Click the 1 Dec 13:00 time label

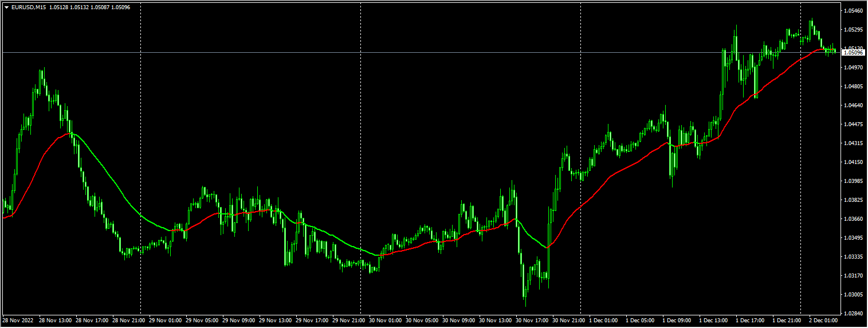point(713,321)
